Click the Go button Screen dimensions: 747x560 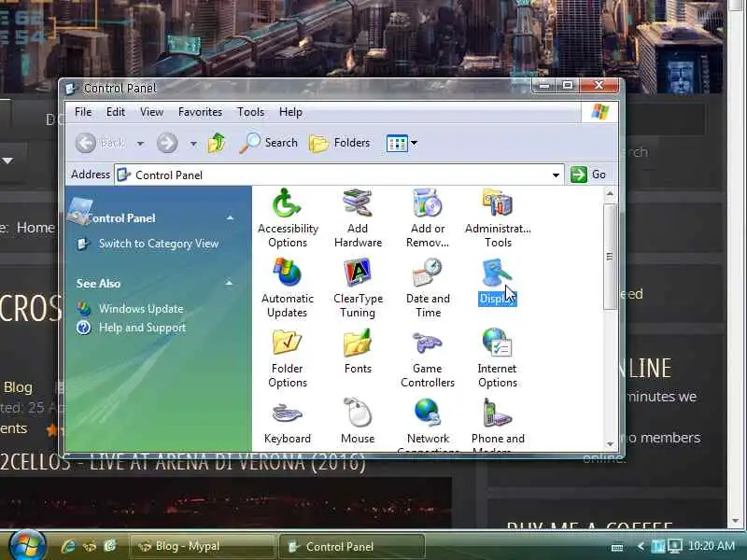[588, 175]
